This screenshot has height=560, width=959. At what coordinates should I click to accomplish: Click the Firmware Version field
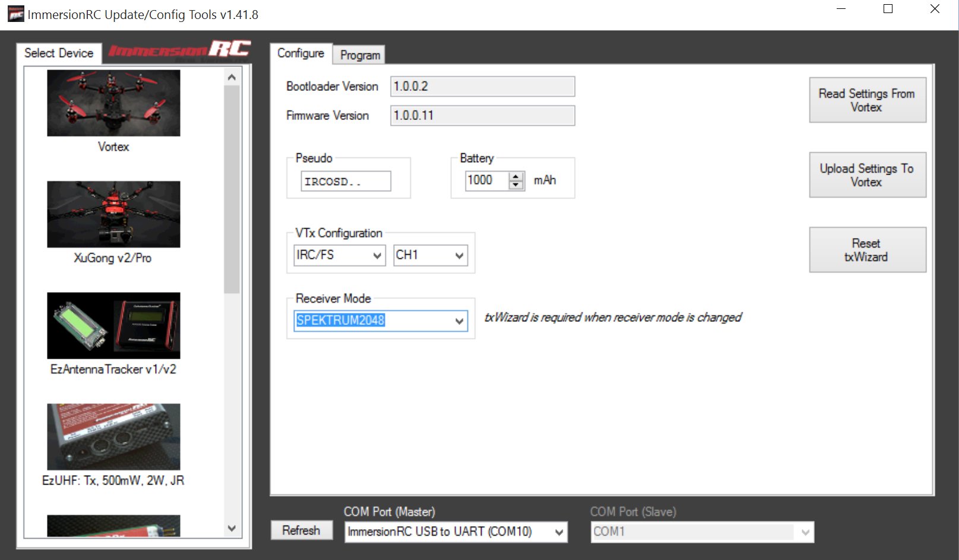pyautogui.click(x=483, y=115)
